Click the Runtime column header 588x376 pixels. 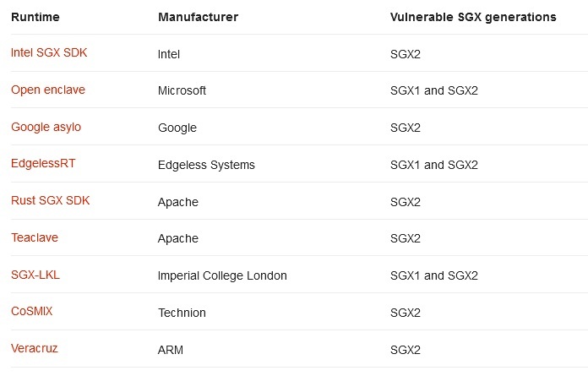point(35,17)
